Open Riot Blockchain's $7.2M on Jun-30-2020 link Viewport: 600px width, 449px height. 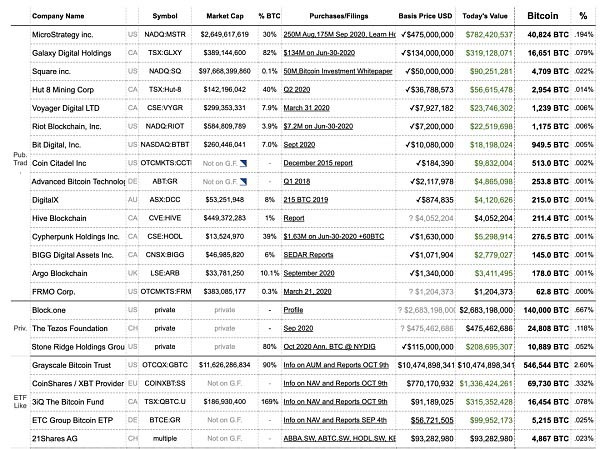pyautogui.click(x=318, y=126)
